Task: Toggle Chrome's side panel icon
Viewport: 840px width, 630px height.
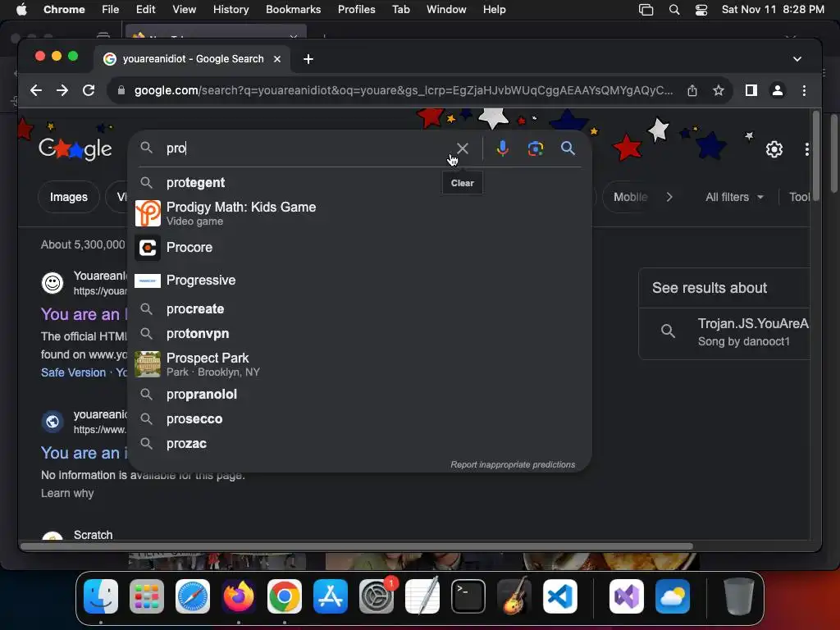Action: tap(751, 90)
